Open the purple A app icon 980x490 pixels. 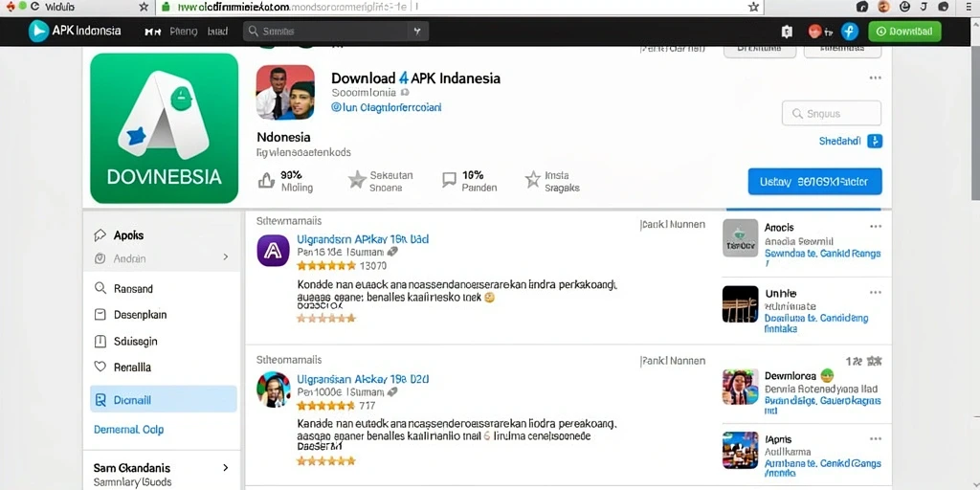[x=273, y=251]
